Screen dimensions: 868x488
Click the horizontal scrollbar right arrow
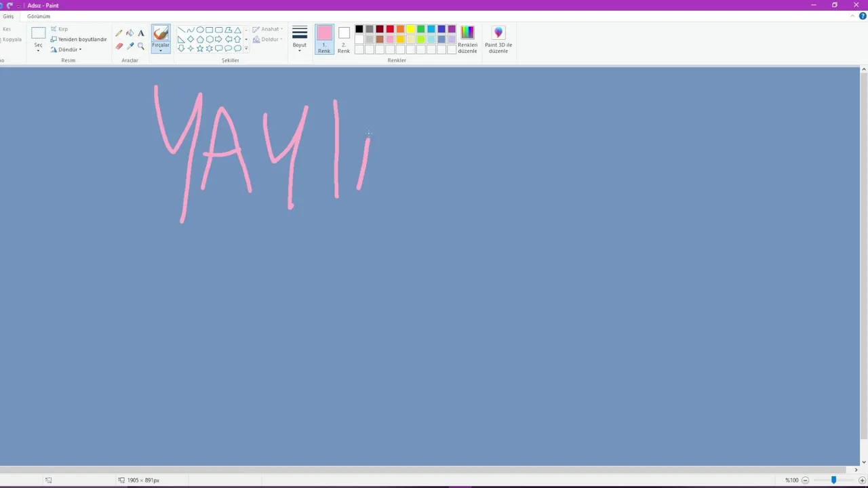856,470
